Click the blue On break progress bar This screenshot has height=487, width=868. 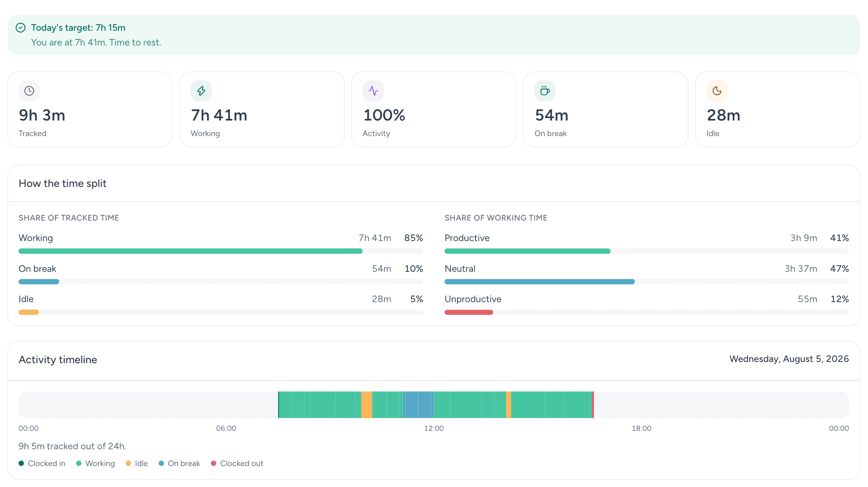39,282
